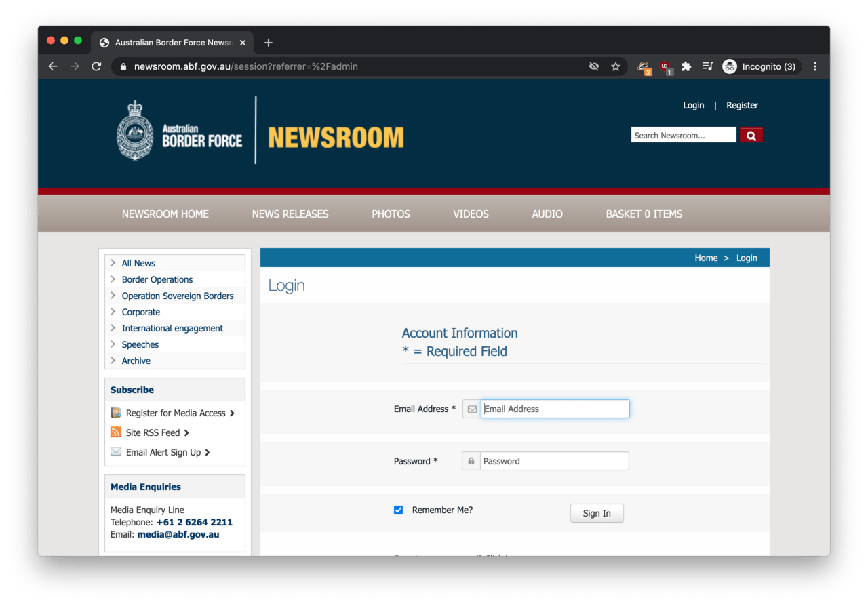Open the All News category link

[138, 263]
